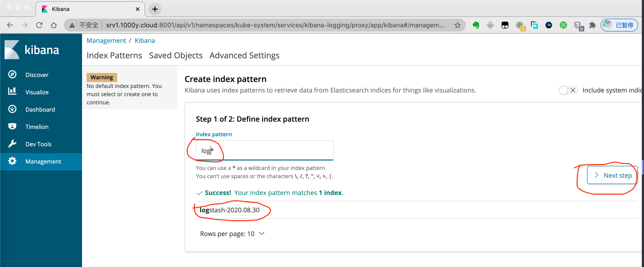Bookmark page with the star icon
The height and width of the screenshot is (267, 644).
pyautogui.click(x=458, y=26)
